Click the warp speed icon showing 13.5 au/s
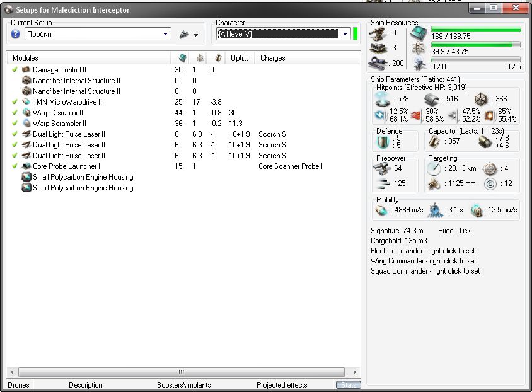This screenshot has width=532, height=392. pyautogui.click(x=477, y=210)
